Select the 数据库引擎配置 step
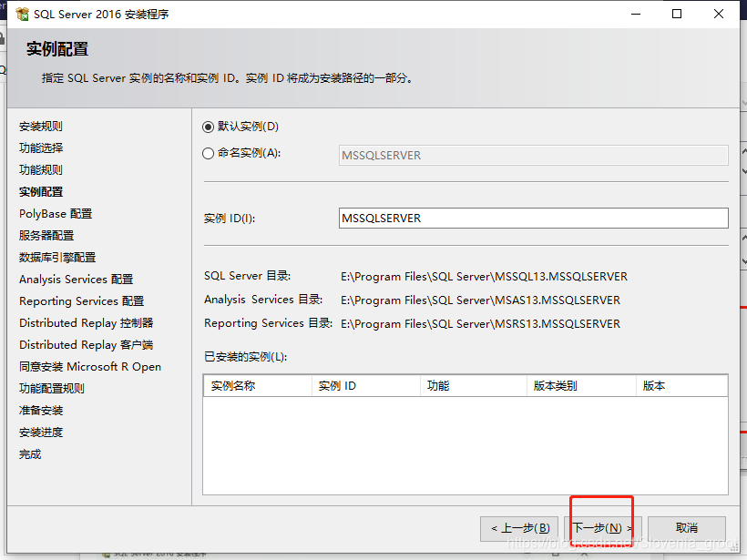Viewport: 747px width, 560px height. tap(57, 258)
